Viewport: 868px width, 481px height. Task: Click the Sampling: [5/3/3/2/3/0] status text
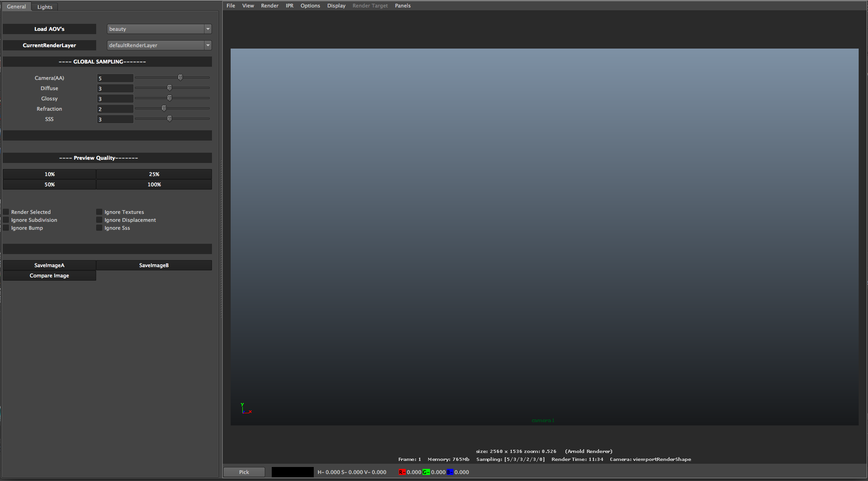510,460
